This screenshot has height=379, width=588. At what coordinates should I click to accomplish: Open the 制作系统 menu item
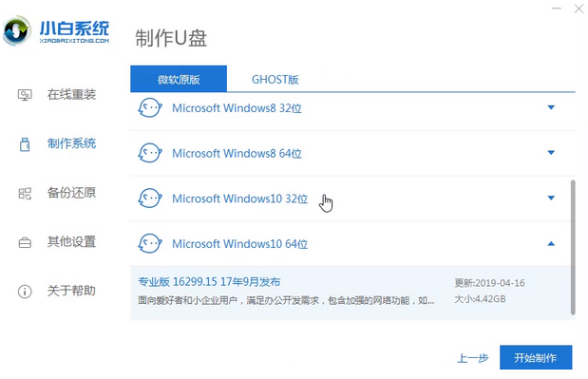(x=71, y=143)
